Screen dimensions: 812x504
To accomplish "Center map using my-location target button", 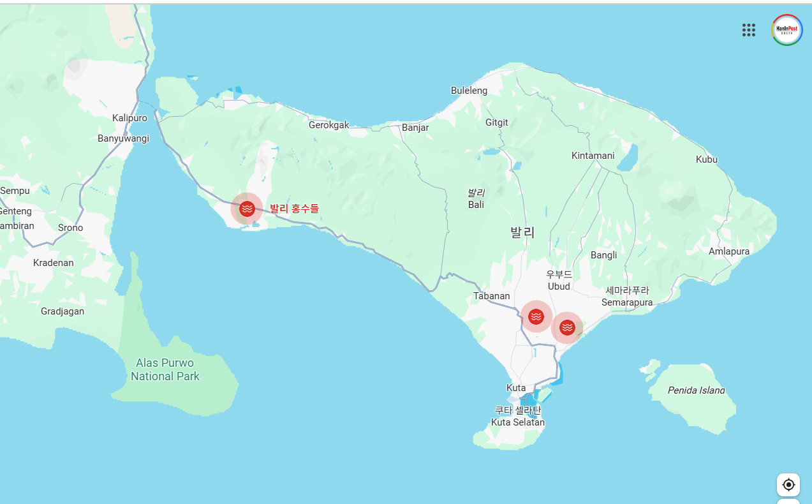I will 788,485.
